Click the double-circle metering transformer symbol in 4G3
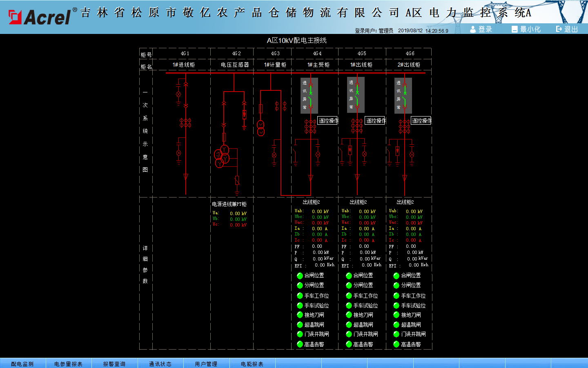 (261, 128)
